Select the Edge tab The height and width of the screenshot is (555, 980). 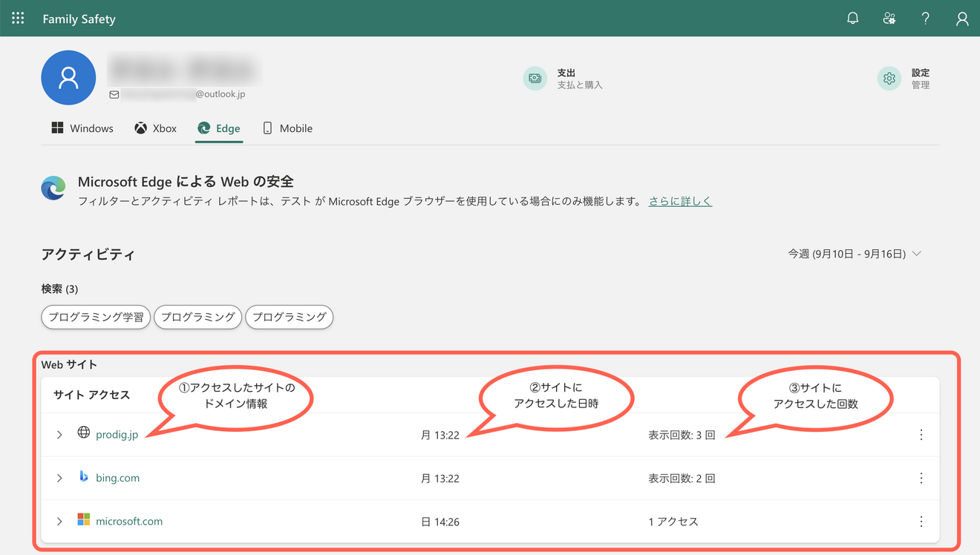(218, 128)
